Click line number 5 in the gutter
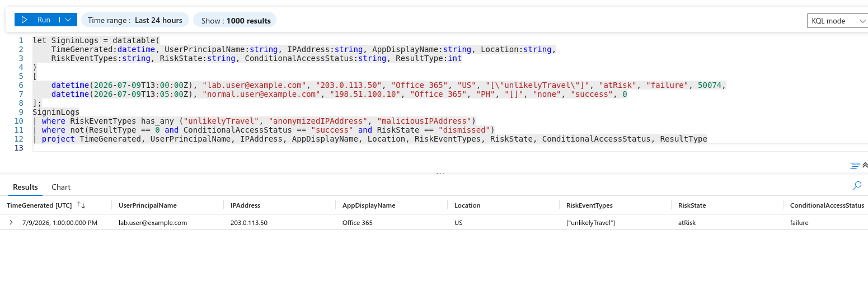The image size is (868, 300). coord(21,76)
